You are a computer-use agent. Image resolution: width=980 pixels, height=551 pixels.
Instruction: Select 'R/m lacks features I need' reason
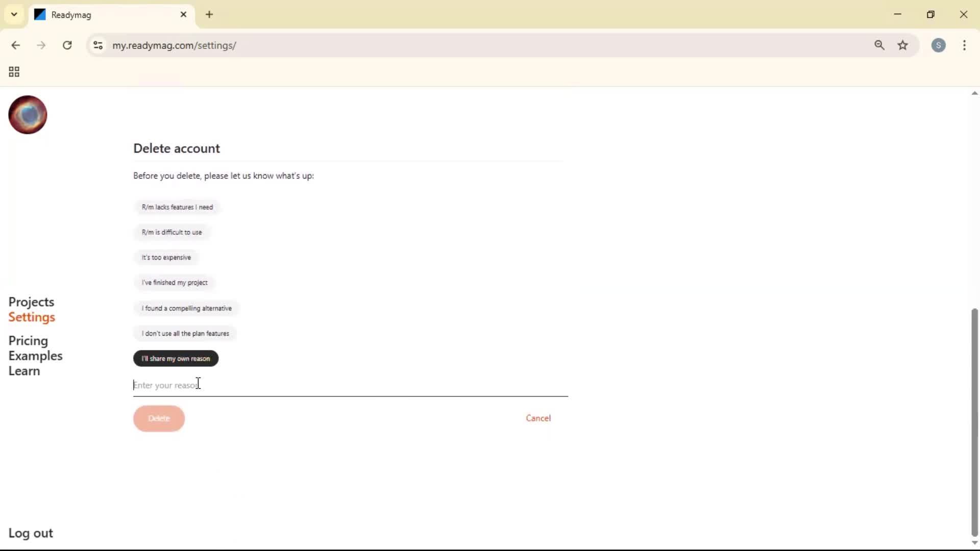pyautogui.click(x=177, y=207)
